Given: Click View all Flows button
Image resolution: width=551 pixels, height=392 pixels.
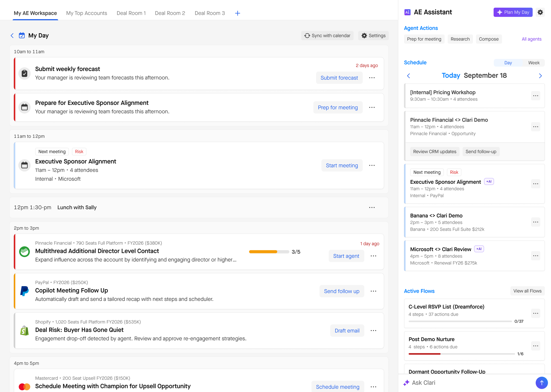Looking at the screenshot, I should (x=527, y=291).
